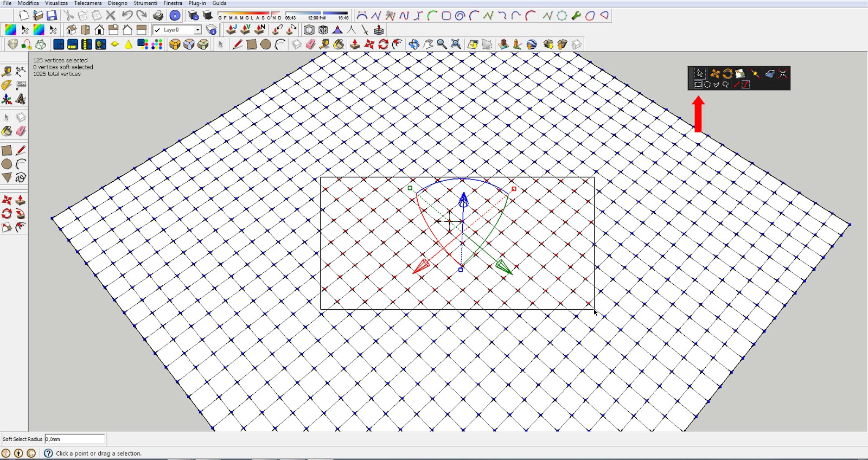
Task: Click the Save floppy disk icon
Action: coord(52,16)
